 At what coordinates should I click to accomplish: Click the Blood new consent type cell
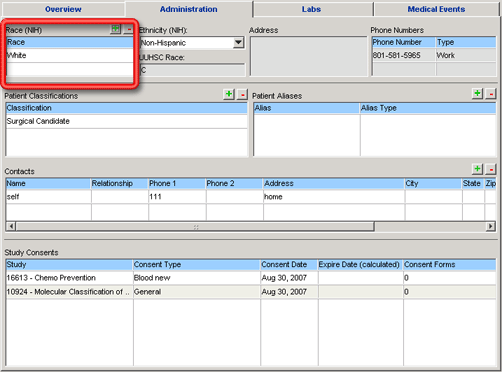pos(197,278)
